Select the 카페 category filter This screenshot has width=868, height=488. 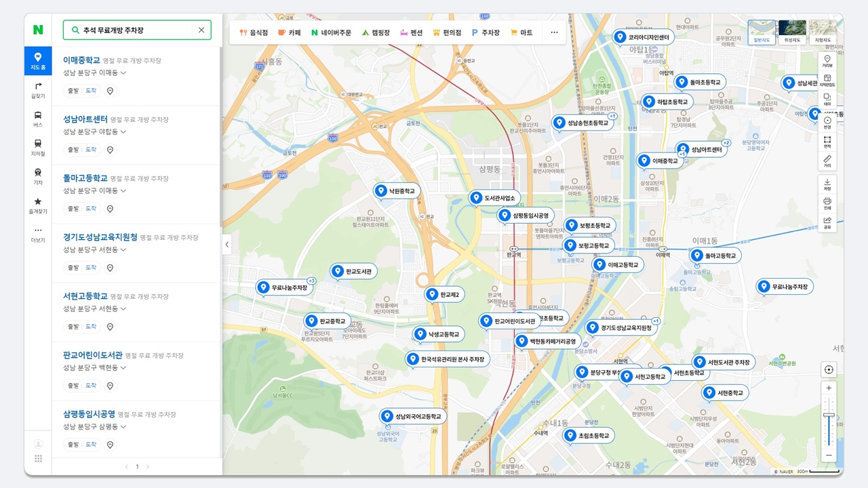(290, 33)
